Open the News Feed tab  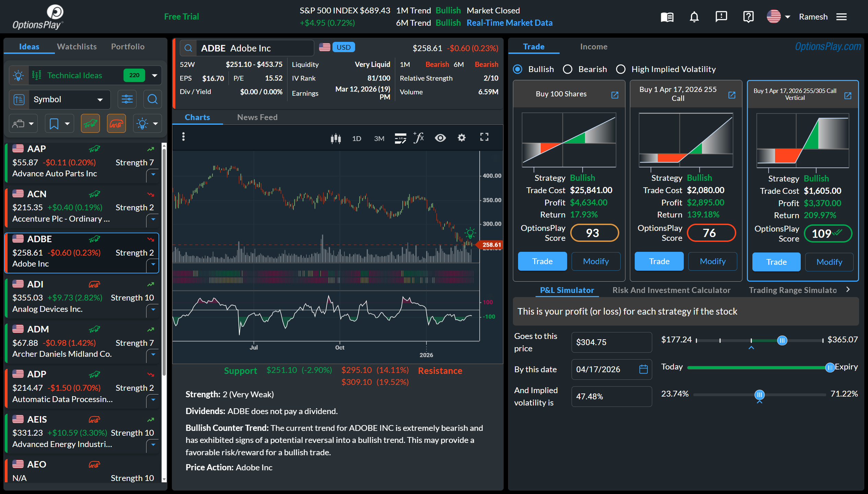coord(257,117)
